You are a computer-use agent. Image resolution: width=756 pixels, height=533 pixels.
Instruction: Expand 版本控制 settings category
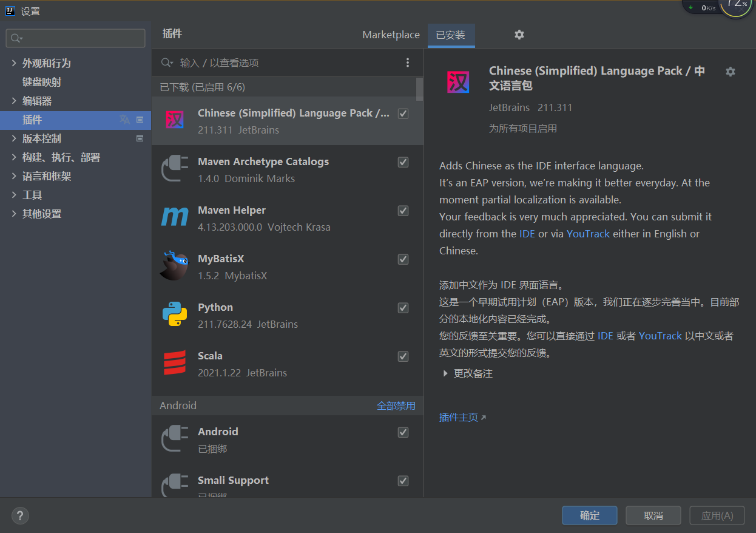pyautogui.click(x=14, y=138)
